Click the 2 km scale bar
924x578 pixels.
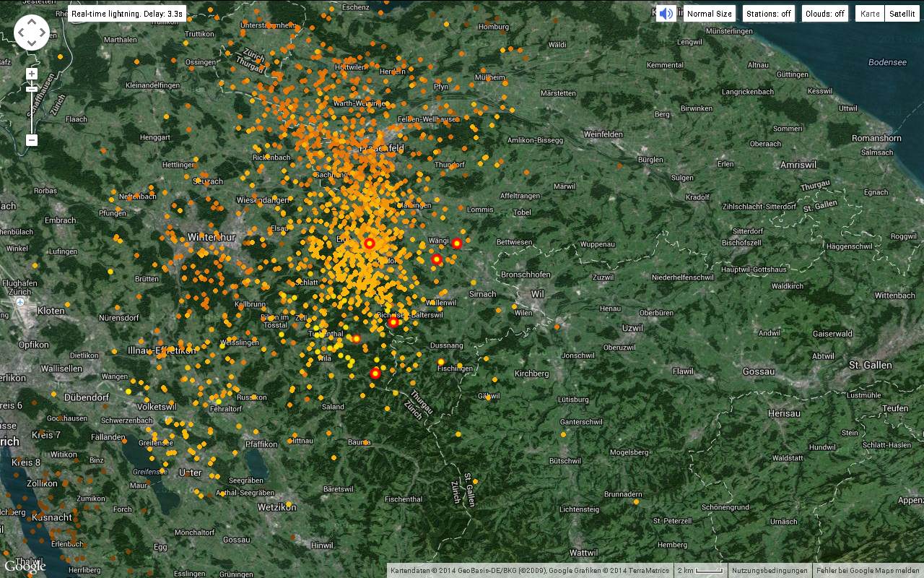click(699, 571)
